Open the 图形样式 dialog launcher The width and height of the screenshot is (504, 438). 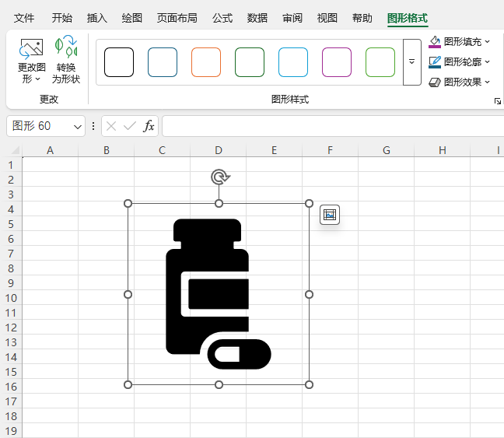[498, 101]
